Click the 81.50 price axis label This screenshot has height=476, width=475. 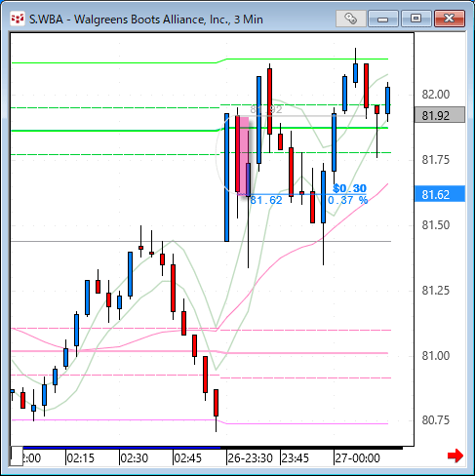click(x=436, y=225)
